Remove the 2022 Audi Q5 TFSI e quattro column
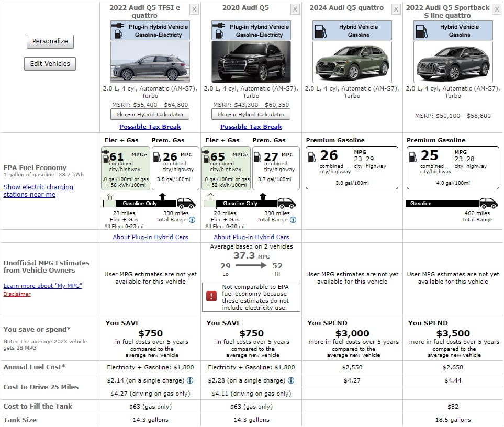This screenshot has height=427, width=504. tap(194, 9)
